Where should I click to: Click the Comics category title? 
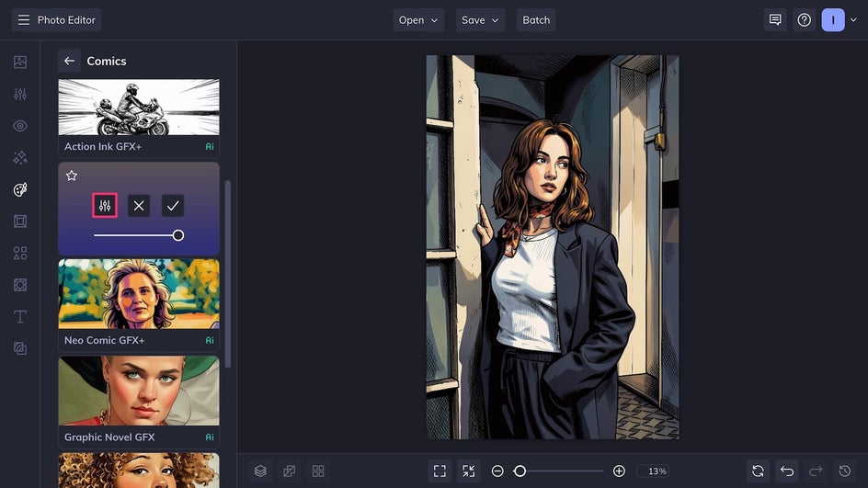pos(107,61)
